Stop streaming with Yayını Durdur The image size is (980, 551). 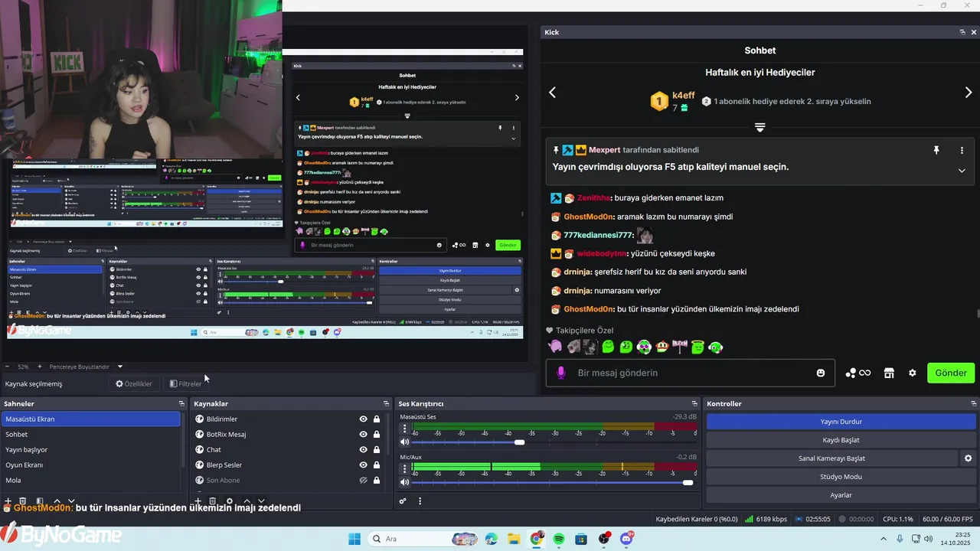pos(841,422)
